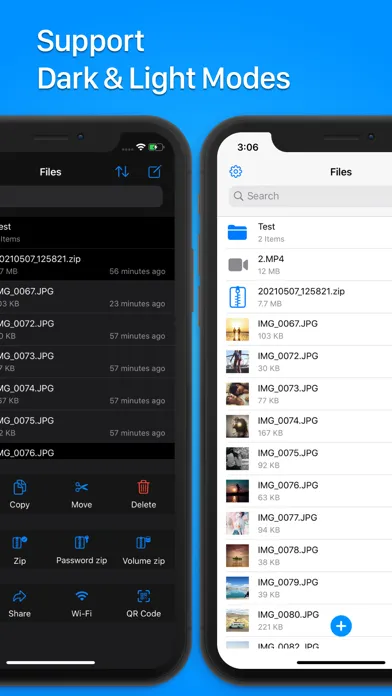392x696 pixels.
Task: Tap the Volume zip icon
Action: tap(143, 542)
